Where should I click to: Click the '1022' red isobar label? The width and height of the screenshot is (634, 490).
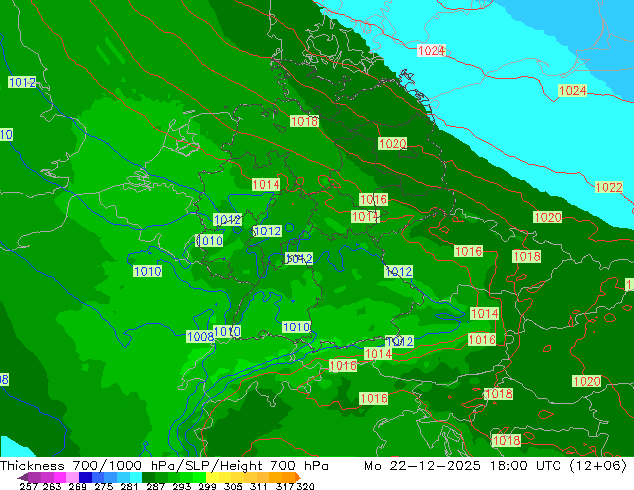(x=609, y=187)
